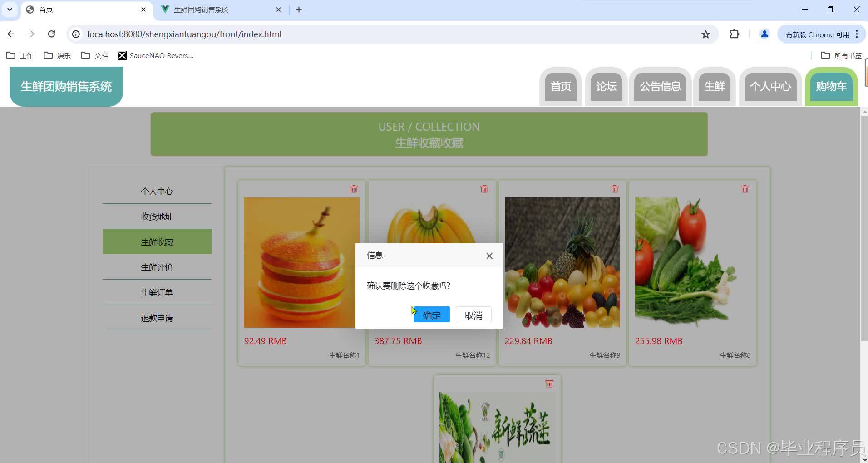The height and width of the screenshot is (463, 868).
Task: Select 收货地址 in left sidebar
Action: [157, 217]
